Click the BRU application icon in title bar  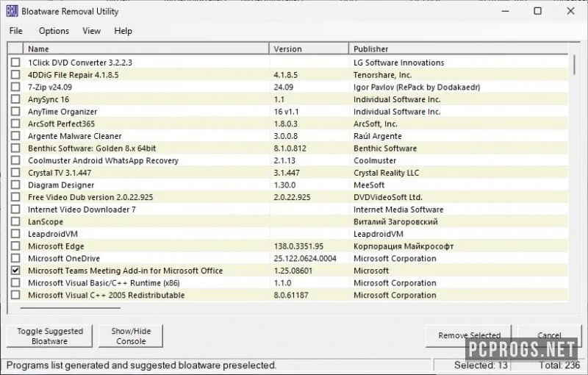tap(12, 11)
